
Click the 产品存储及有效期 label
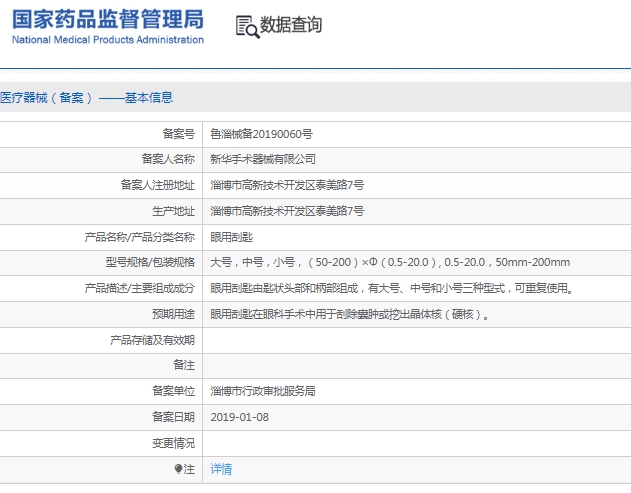click(x=153, y=340)
